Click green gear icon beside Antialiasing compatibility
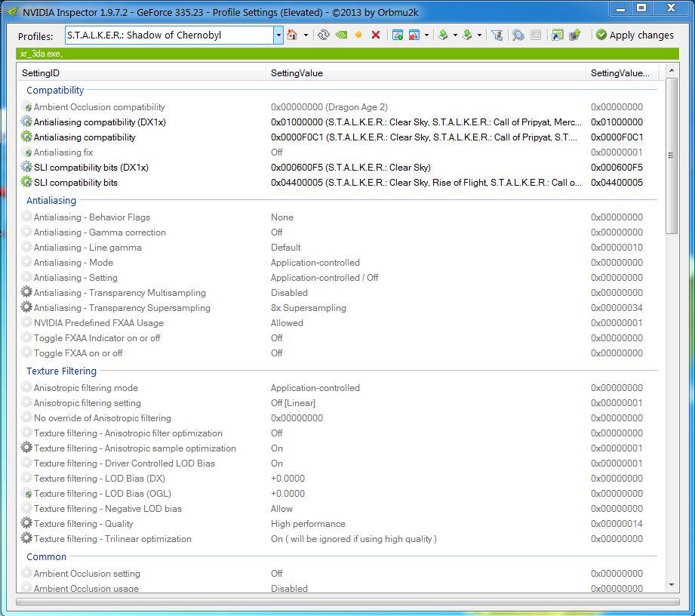Screen dimensions: 695x616 26,137
